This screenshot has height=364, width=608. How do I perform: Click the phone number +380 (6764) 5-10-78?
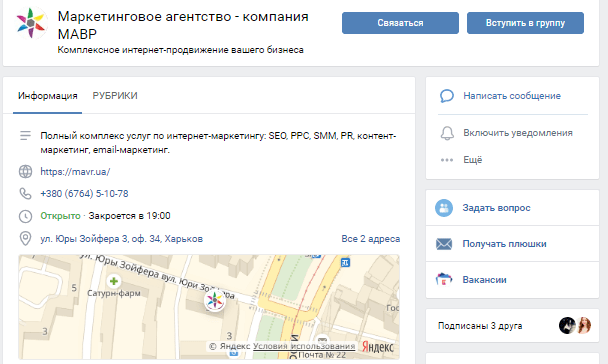tap(84, 193)
